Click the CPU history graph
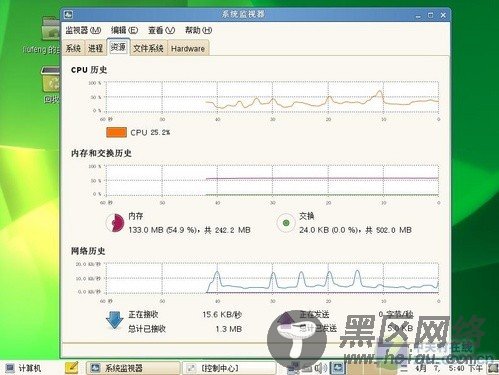The height and width of the screenshot is (375, 499). pos(272,97)
